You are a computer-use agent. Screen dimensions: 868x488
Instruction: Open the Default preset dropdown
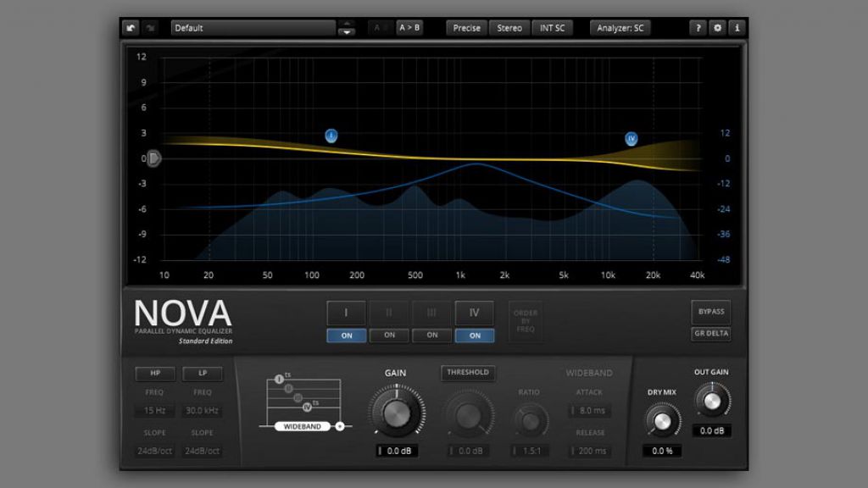coord(253,28)
